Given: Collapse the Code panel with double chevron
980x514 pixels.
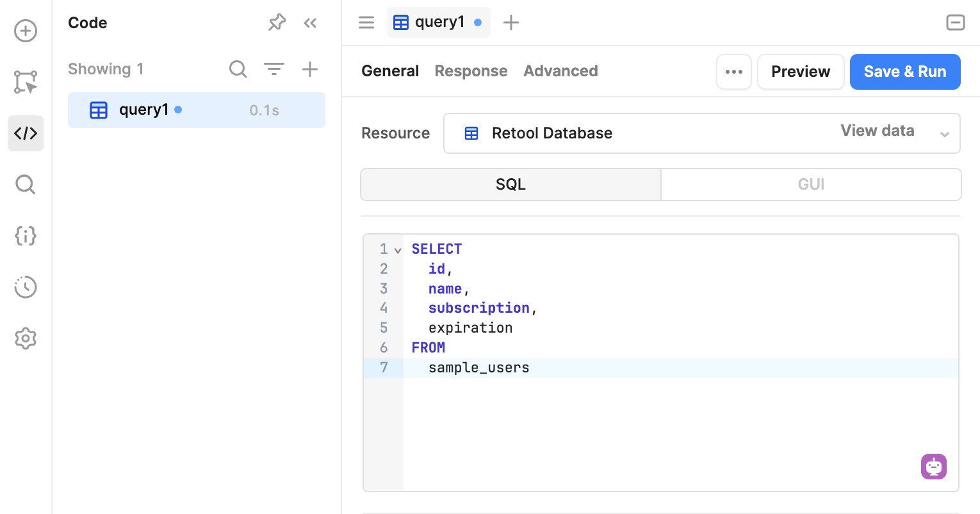Looking at the screenshot, I should pos(310,23).
